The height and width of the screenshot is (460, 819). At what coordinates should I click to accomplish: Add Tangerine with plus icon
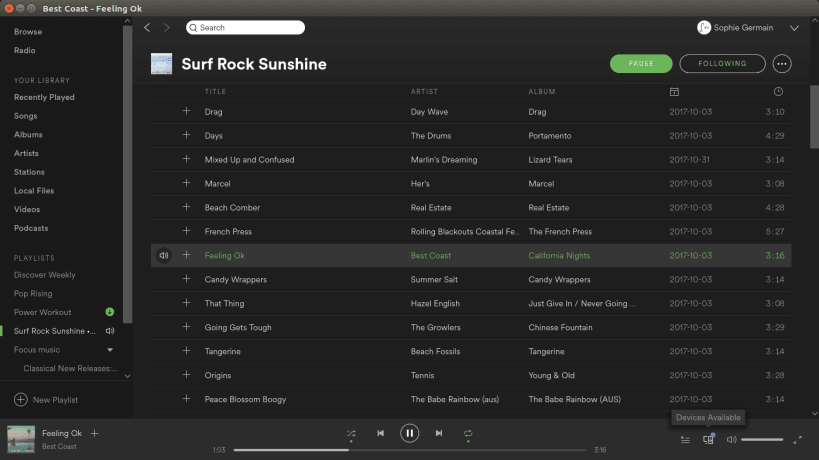(186, 351)
